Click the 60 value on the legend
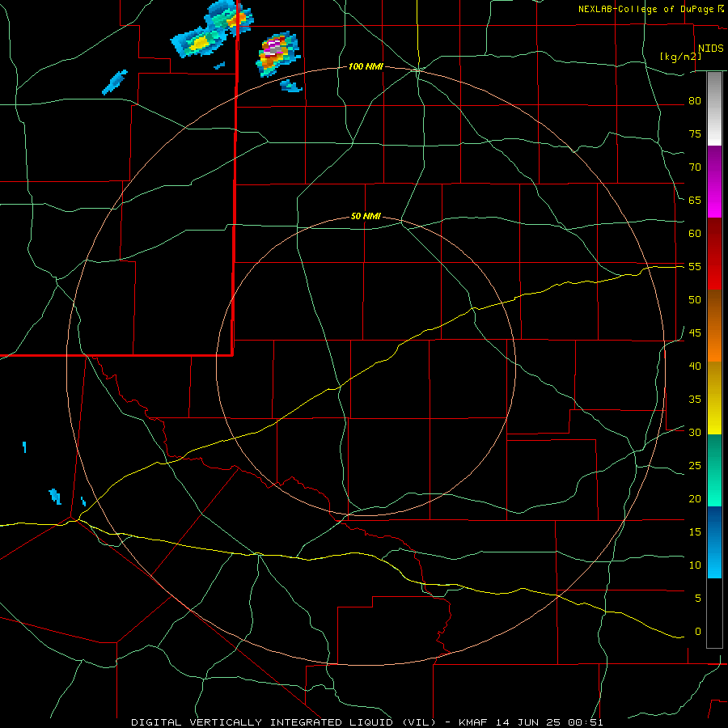This screenshot has height=728, width=728. (x=695, y=234)
